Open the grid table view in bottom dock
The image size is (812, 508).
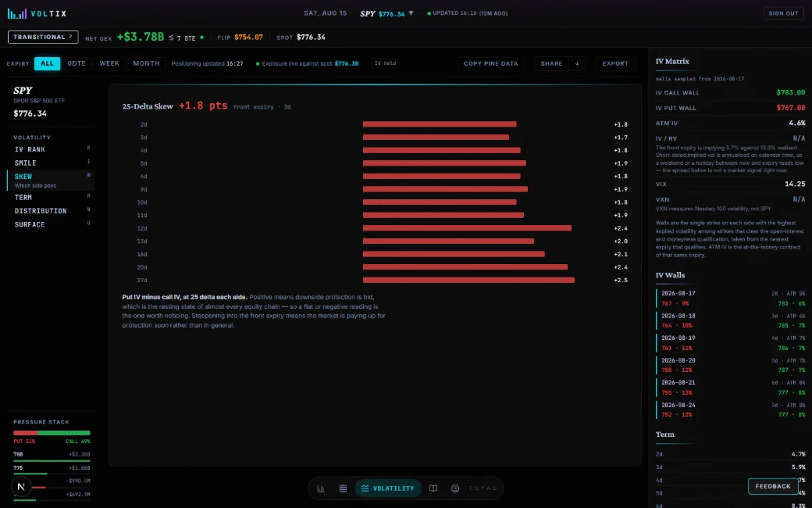pos(343,488)
